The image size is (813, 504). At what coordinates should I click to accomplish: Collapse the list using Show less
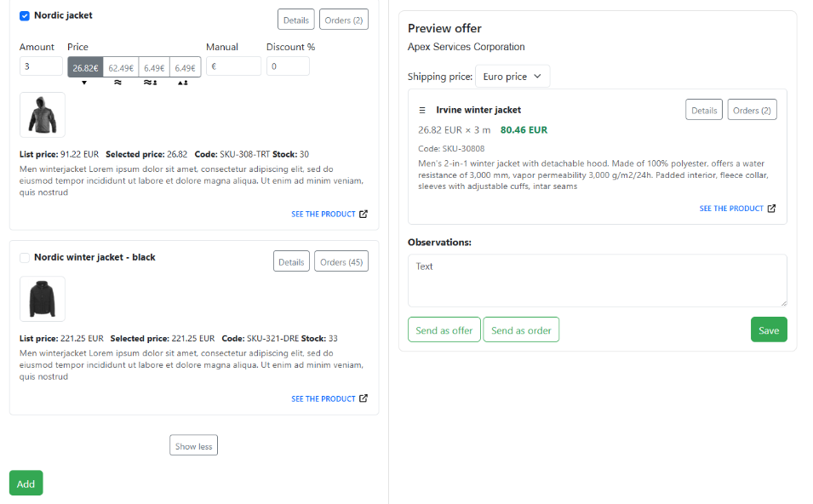[193, 444]
